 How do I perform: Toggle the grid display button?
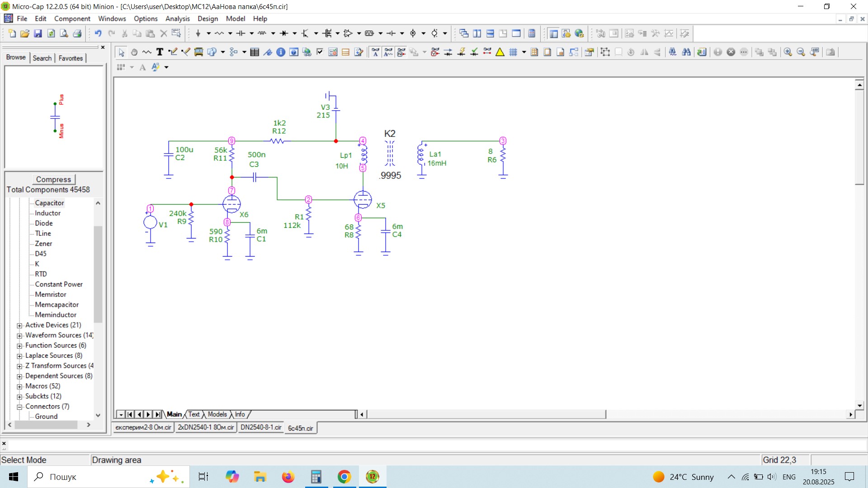pyautogui.click(x=513, y=52)
